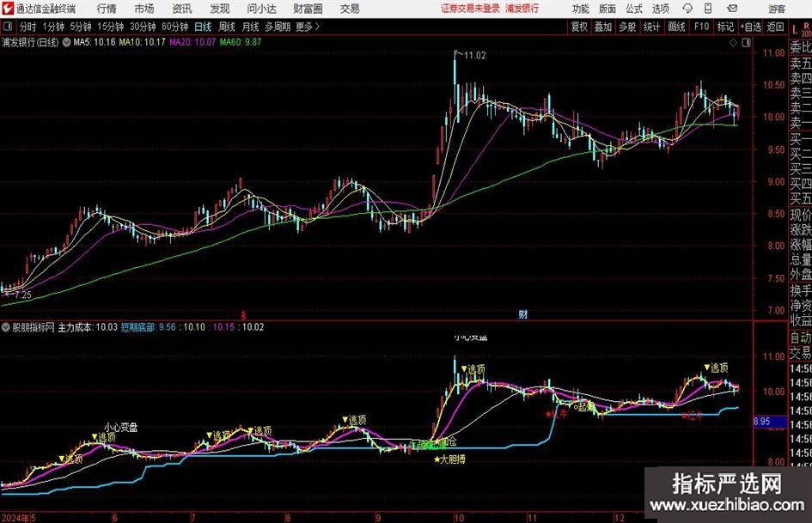Expand 更多 period options
This screenshot has width=812, height=523.
[x=308, y=27]
